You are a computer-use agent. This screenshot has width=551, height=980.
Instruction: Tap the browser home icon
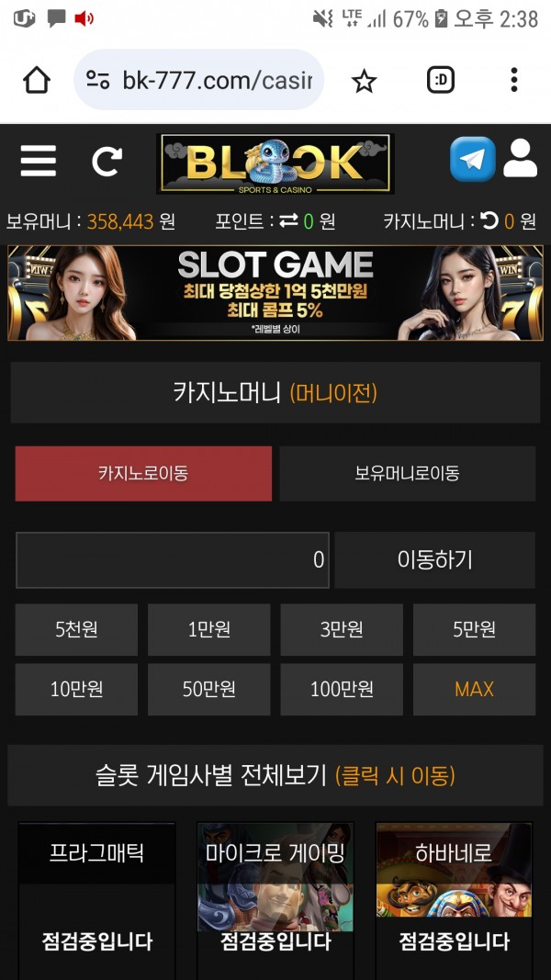tap(36, 80)
